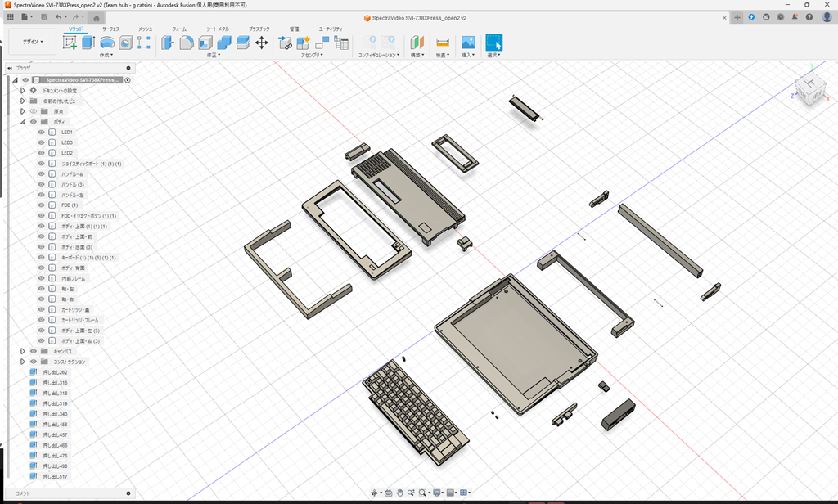
Task: Select the 選択 (Select) tool in the toolbar
Action: (494, 41)
